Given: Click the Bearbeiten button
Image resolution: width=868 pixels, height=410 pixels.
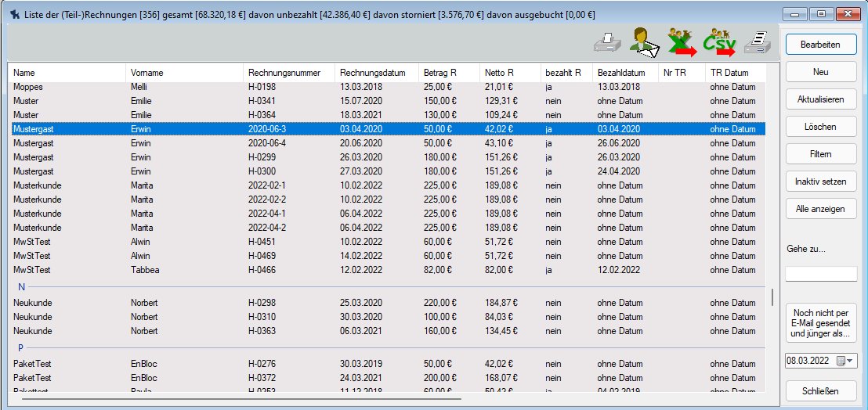Looking at the screenshot, I should 821,45.
